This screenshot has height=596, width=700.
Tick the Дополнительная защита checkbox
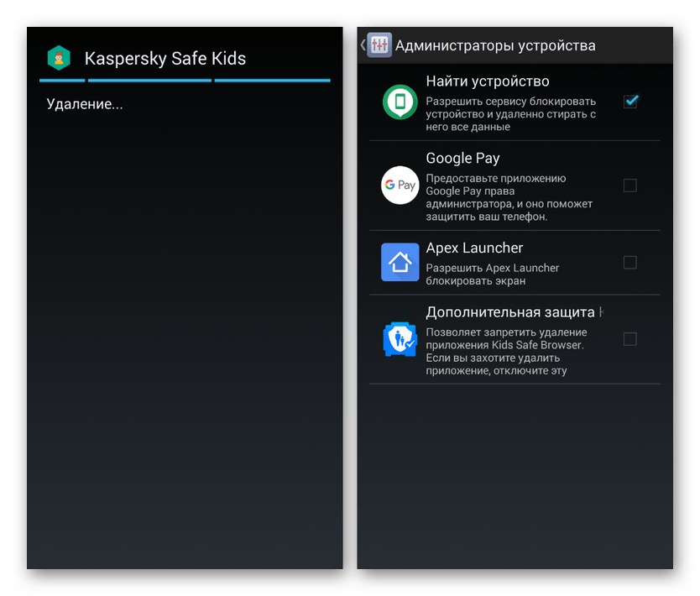coord(630,339)
